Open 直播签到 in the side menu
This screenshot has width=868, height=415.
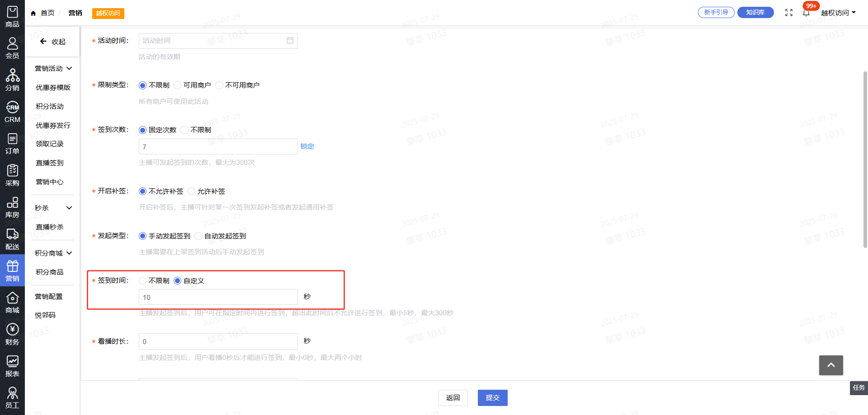pos(50,163)
